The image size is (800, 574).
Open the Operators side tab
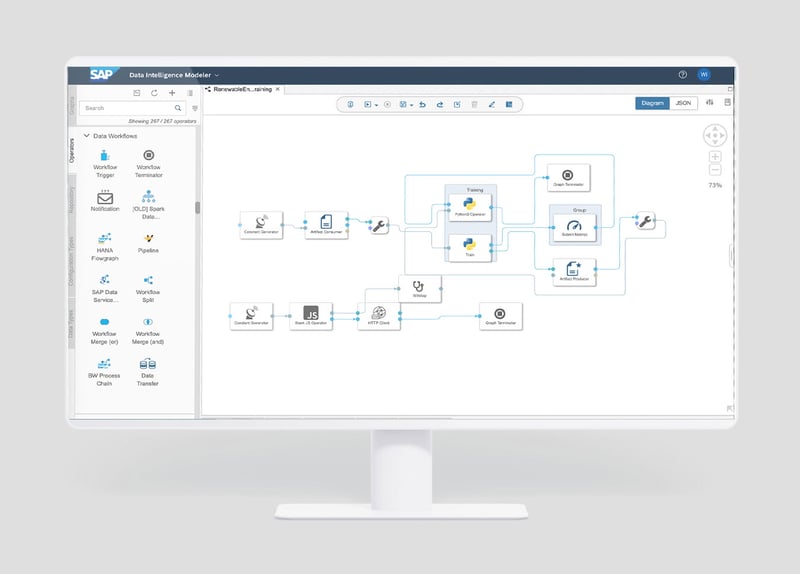tap(71, 151)
